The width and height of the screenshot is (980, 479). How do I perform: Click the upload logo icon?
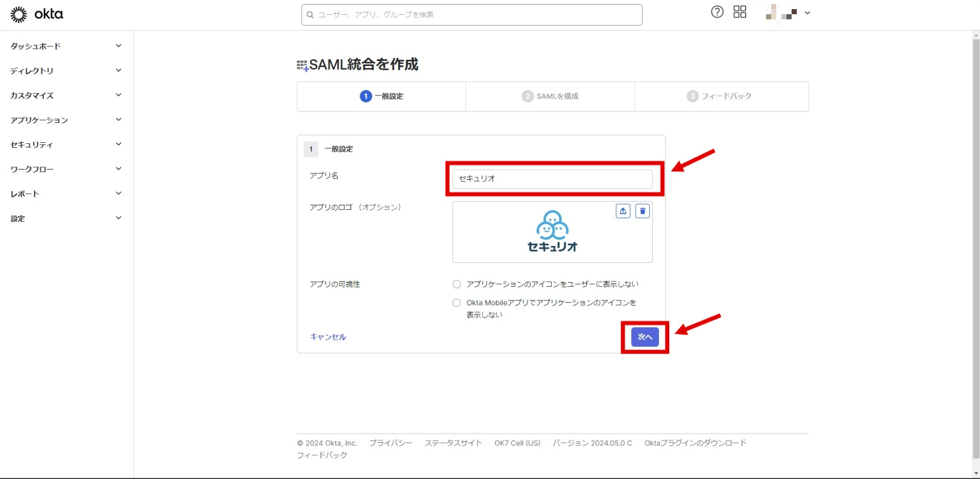pos(623,211)
